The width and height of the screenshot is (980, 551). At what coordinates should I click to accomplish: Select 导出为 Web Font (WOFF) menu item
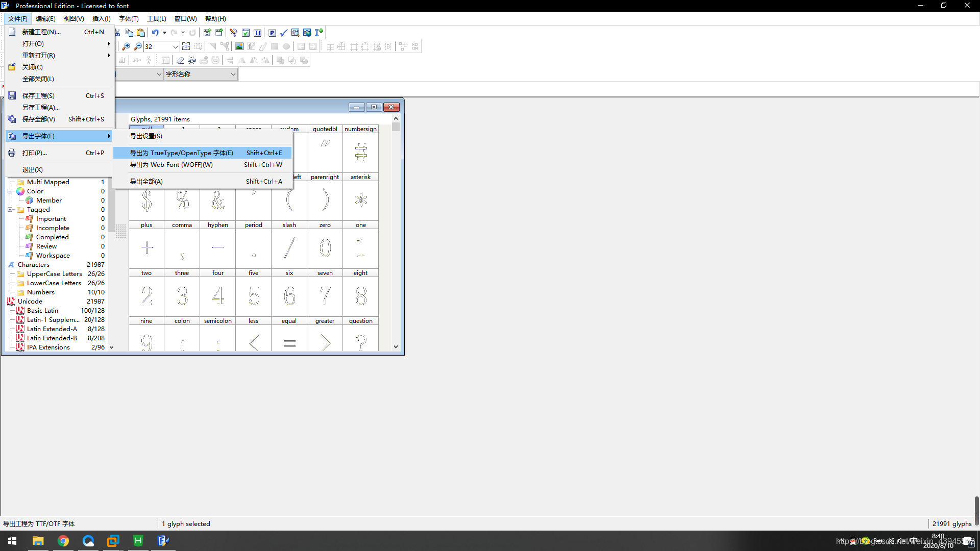[171, 165]
